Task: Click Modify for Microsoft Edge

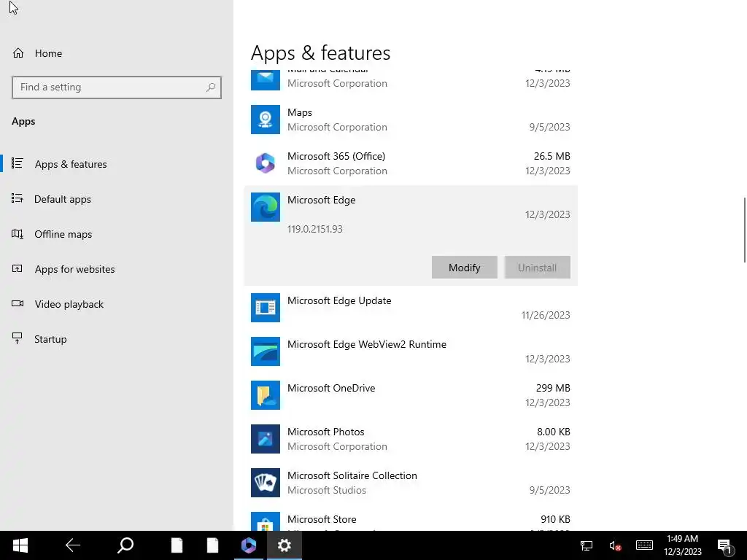Action: coord(465,268)
